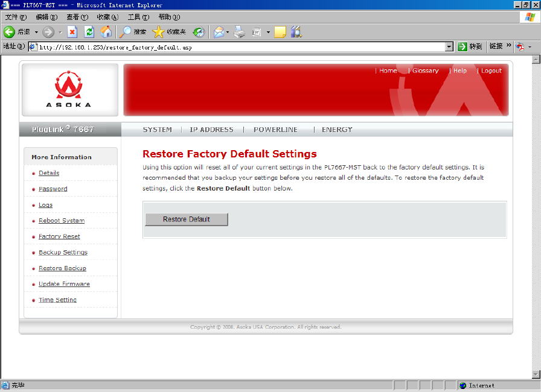The image size is (541, 392).
Task: Click the vertical scrollbar down arrow
Action: click(536, 374)
